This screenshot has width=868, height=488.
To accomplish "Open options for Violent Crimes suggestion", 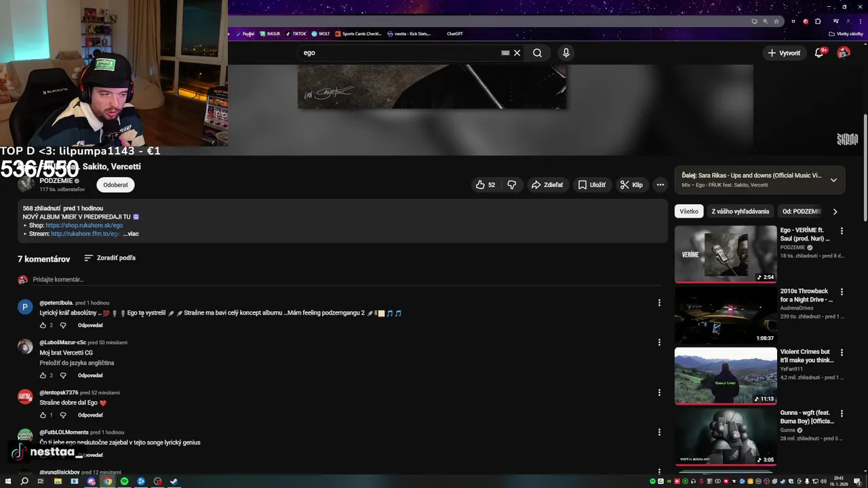I will click(842, 353).
